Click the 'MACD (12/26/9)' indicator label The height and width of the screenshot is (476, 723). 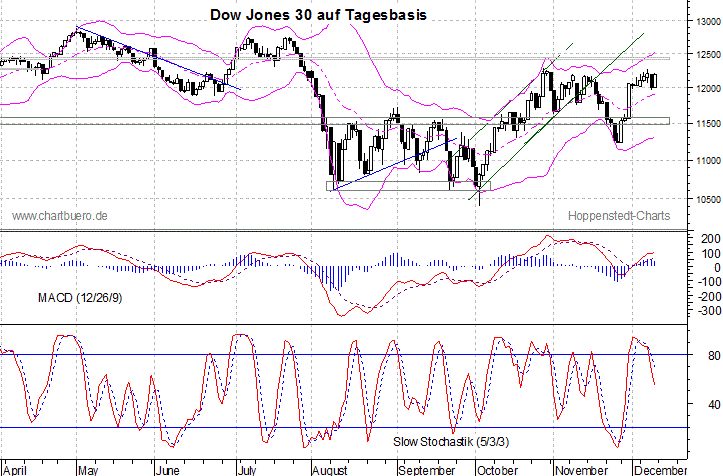pos(80,298)
